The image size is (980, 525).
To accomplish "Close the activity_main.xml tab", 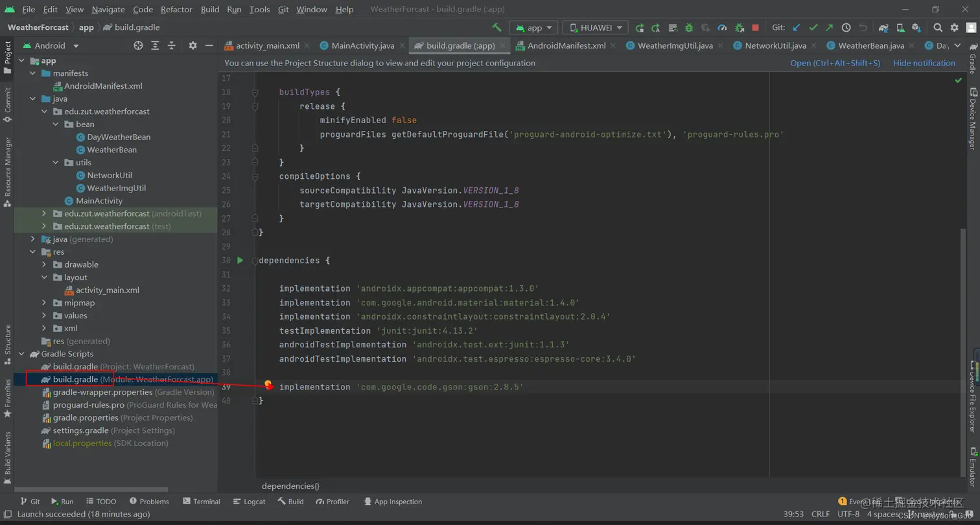I will [307, 45].
